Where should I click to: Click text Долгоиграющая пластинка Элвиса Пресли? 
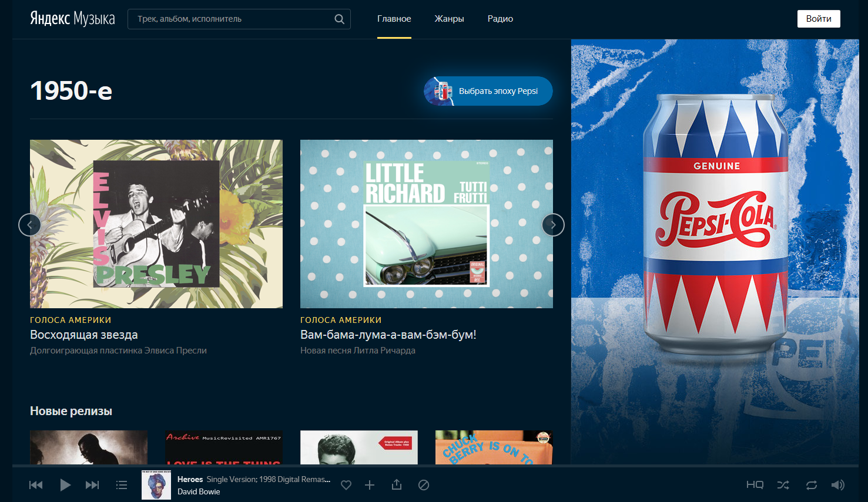point(118,351)
